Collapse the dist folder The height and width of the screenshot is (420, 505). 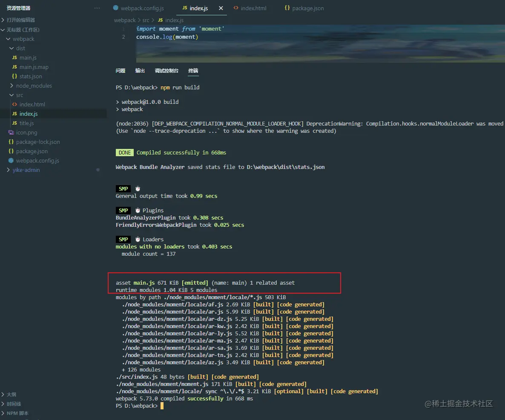tap(11, 48)
